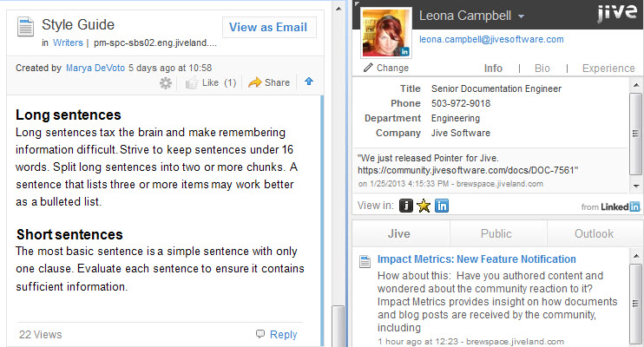The image size is (644, 347).
Task: Click the Reply speech bubble icon
Action: [x=260, y=333]
